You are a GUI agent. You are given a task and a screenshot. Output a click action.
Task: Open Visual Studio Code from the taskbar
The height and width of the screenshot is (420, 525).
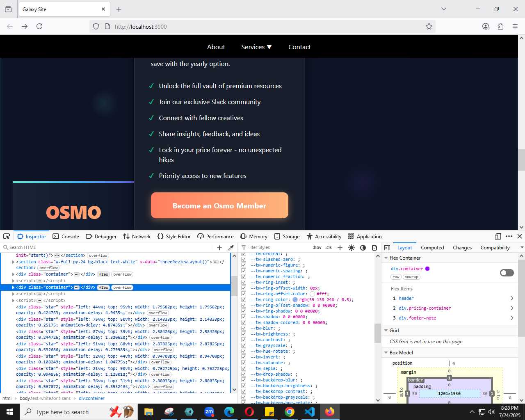(x=310, y=412)
